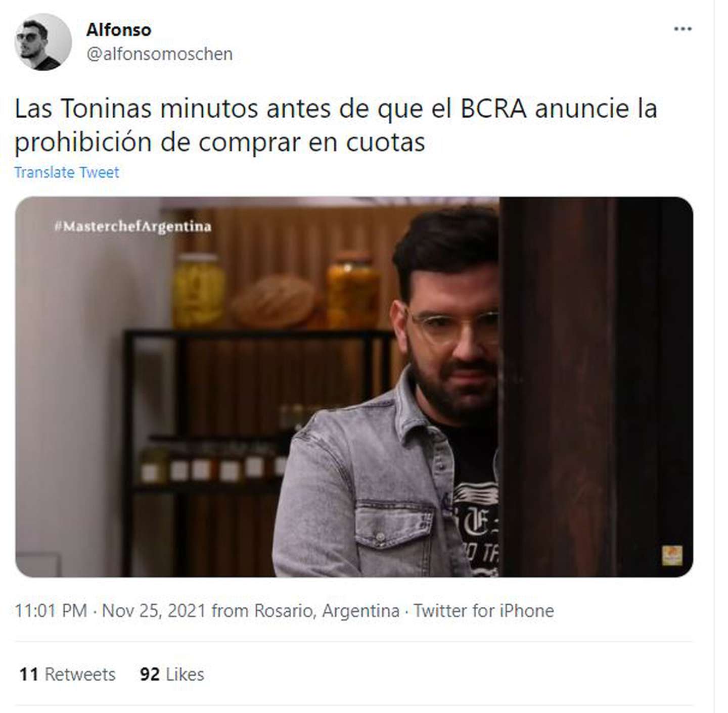This screenshot has height=713, width=728.
Task: Click the word BCRA in the tweet text
Action: click(493, 109)
